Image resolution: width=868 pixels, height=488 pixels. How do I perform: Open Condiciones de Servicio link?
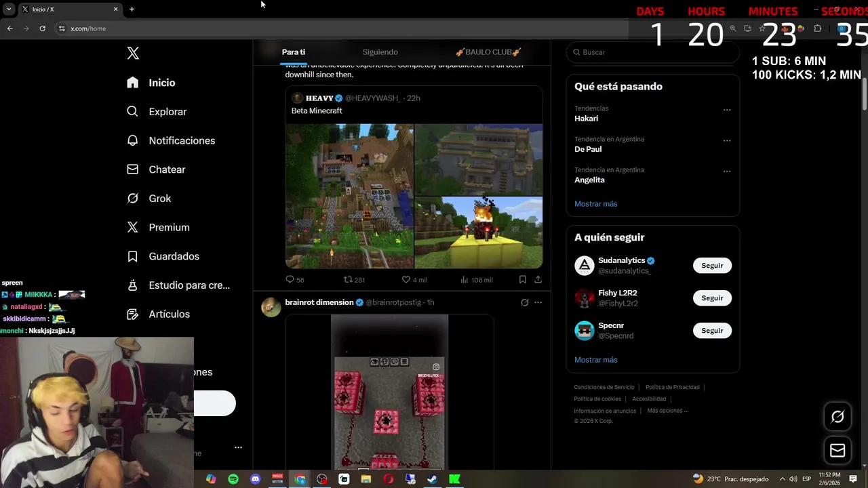click(x=604, y=387)
